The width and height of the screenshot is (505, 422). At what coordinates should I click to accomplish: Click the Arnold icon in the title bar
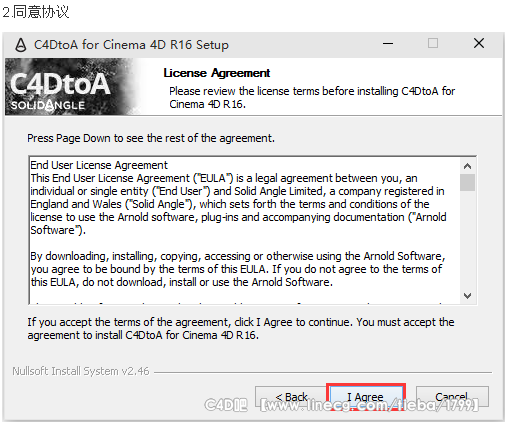pos(21,45)
